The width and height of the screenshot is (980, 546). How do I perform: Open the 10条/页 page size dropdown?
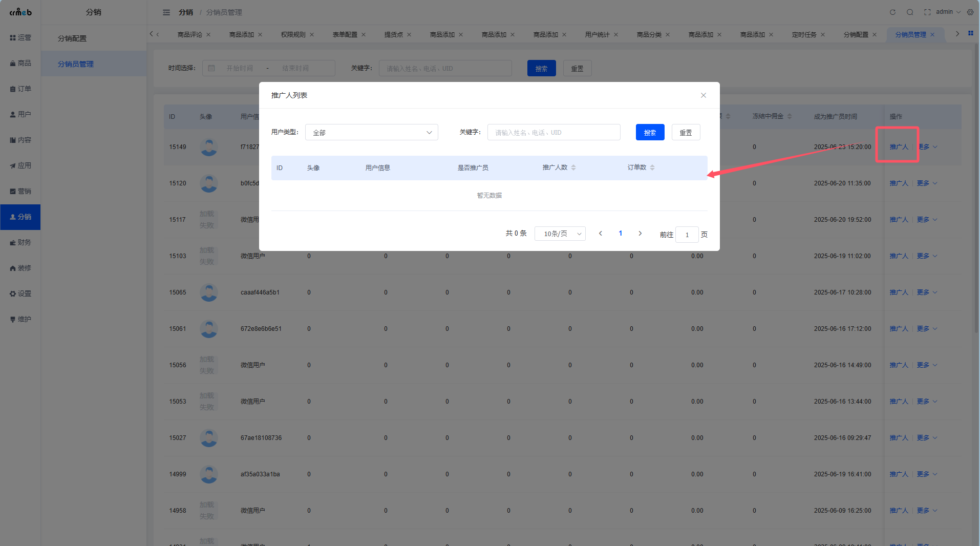pyautogui.click(x=560, y=234)
